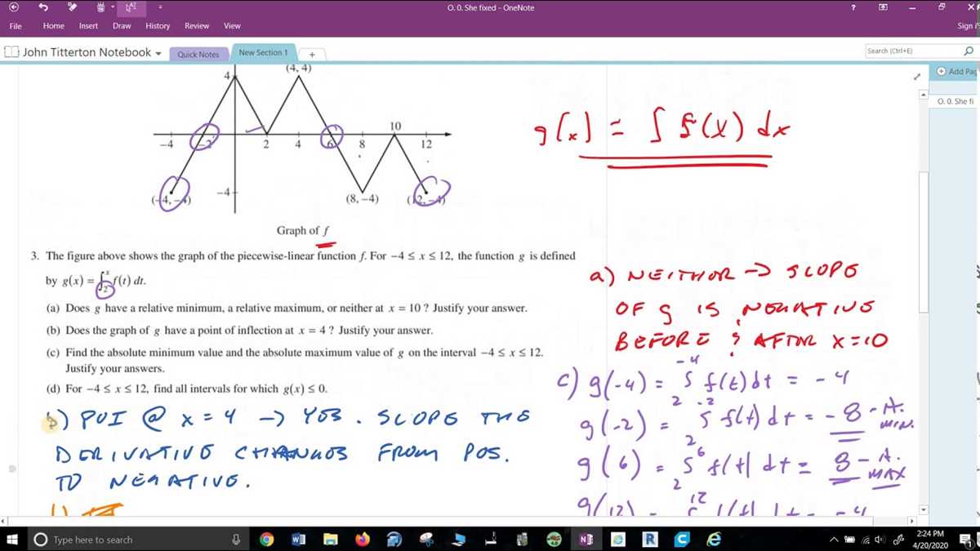Open Ribbon Display Options button
980x551 pixels.
point(883,7)
